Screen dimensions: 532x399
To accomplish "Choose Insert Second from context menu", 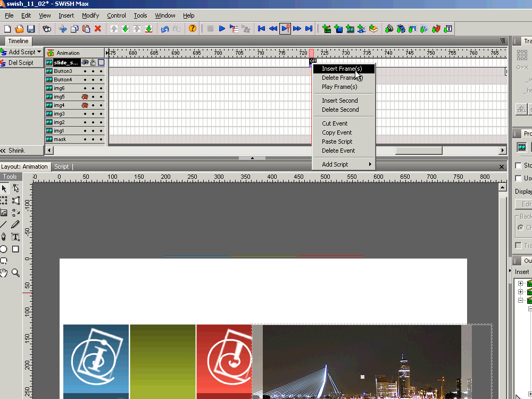I will tap(339, 101).
